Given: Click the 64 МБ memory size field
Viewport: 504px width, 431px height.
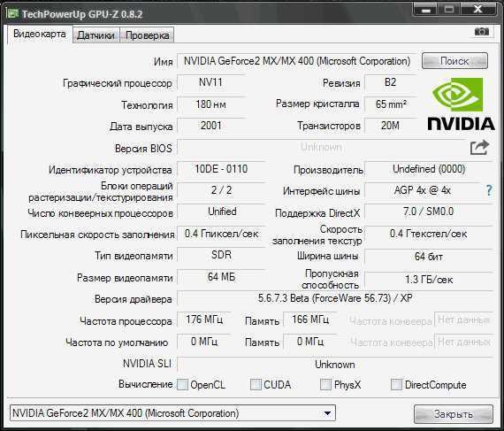Looking at the screenshot, I should [221, 277].
